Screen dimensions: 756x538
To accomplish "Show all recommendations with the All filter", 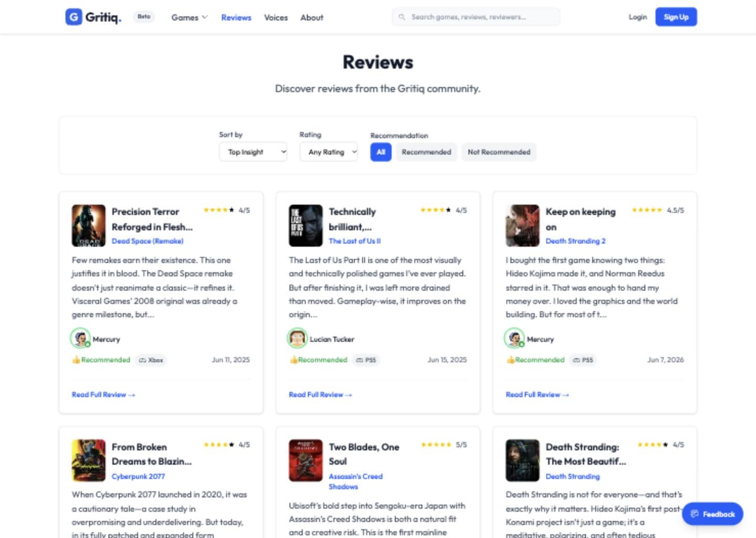I will point(381,152).
